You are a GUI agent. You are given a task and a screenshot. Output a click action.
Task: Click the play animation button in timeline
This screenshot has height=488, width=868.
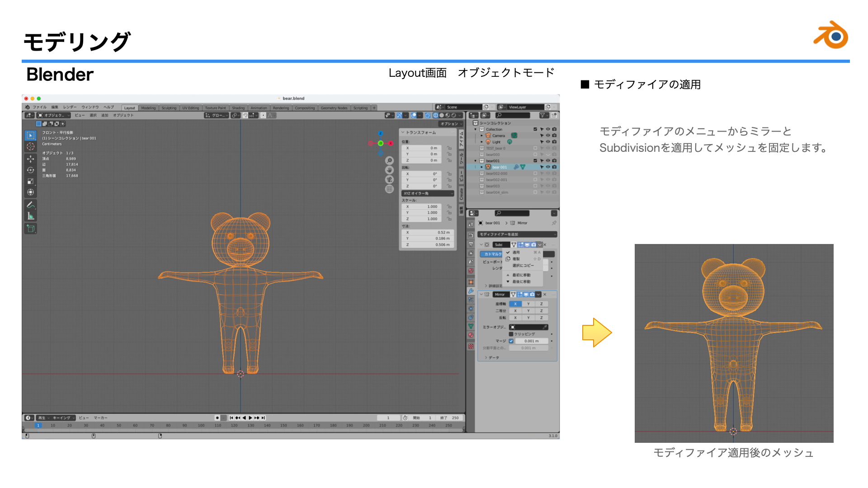pyautogui.click(x=250, y=418)
